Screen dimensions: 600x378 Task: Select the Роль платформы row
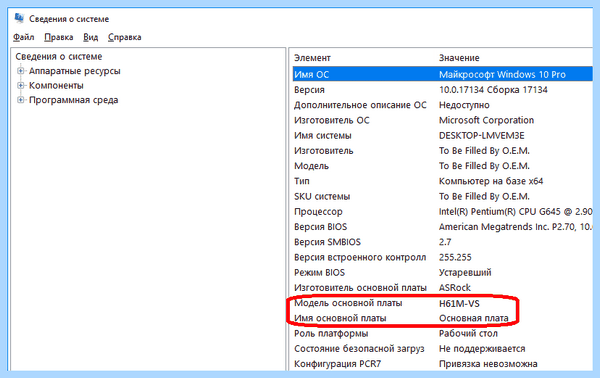click(x=443, y=333)
